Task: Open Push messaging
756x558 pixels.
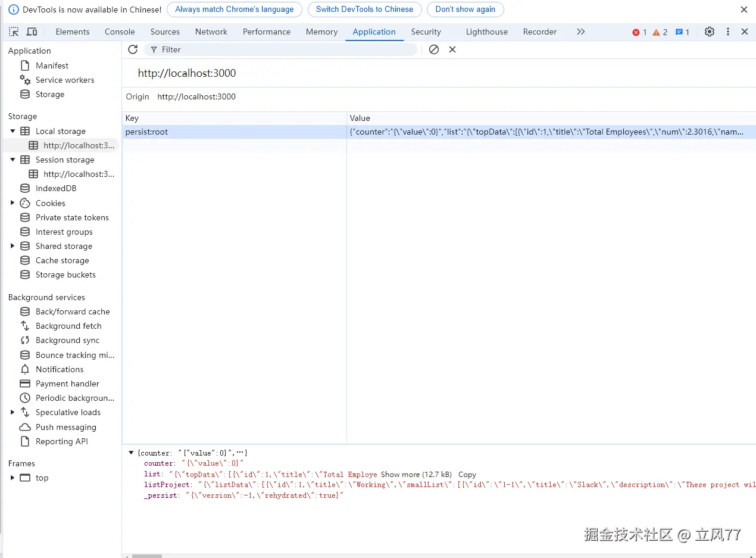Action: [65, 427]
